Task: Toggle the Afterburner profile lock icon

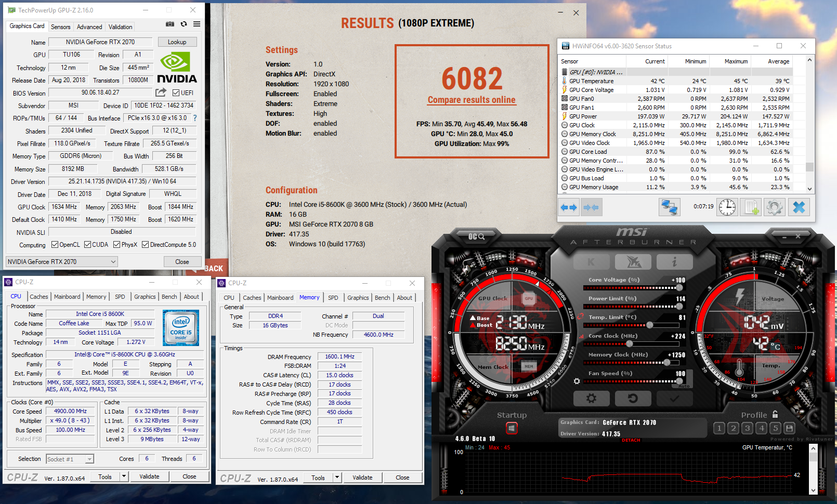Action: click(x=775, y=414)
